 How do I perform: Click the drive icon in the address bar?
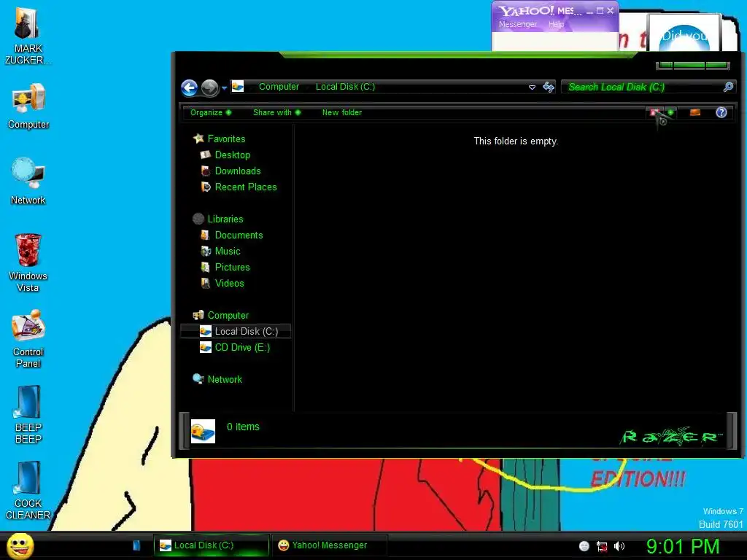click(238, 87)
